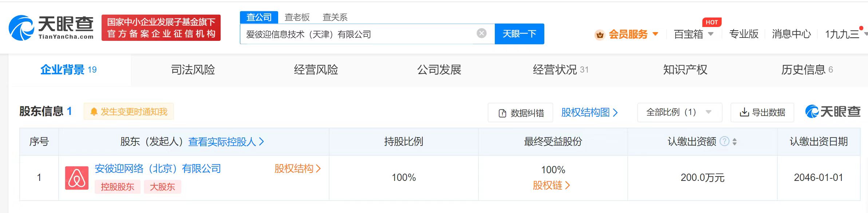Switch to the 查关系 search tab
The image size is (868, 213).
click(x=335, y=17)
